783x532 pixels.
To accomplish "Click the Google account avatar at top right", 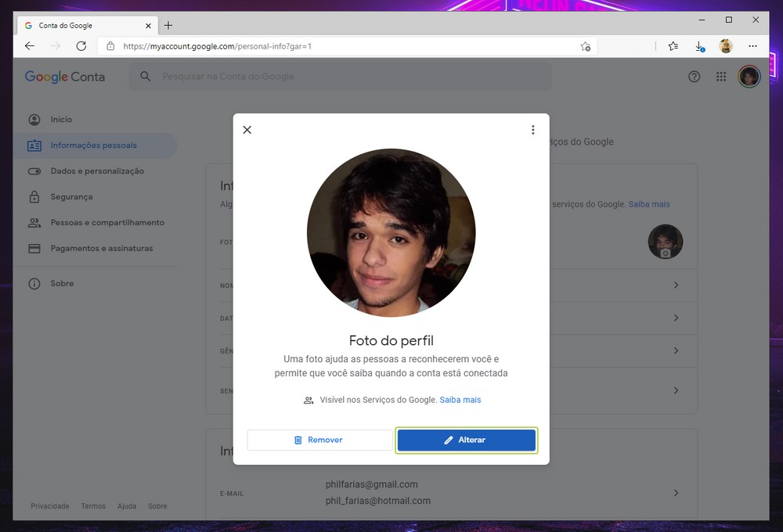I will [749, 77].
